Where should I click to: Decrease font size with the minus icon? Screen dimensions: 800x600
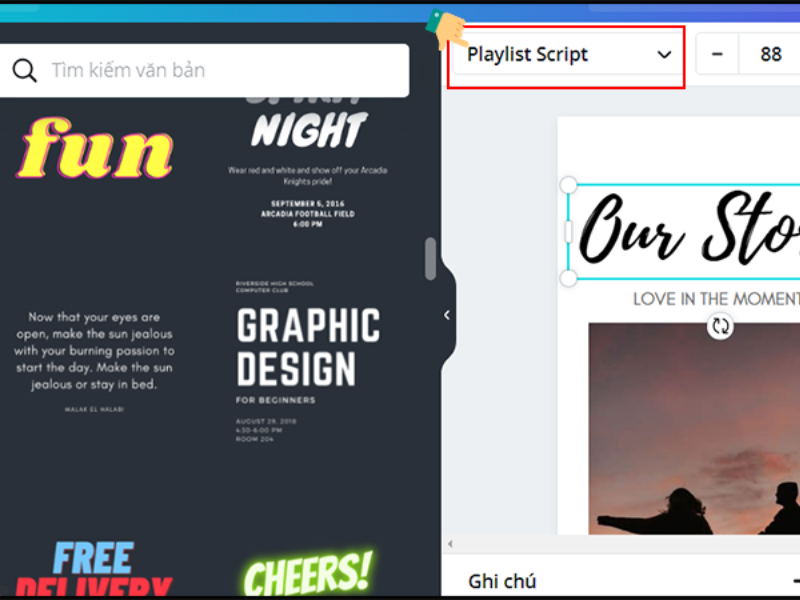click(718, 54)
